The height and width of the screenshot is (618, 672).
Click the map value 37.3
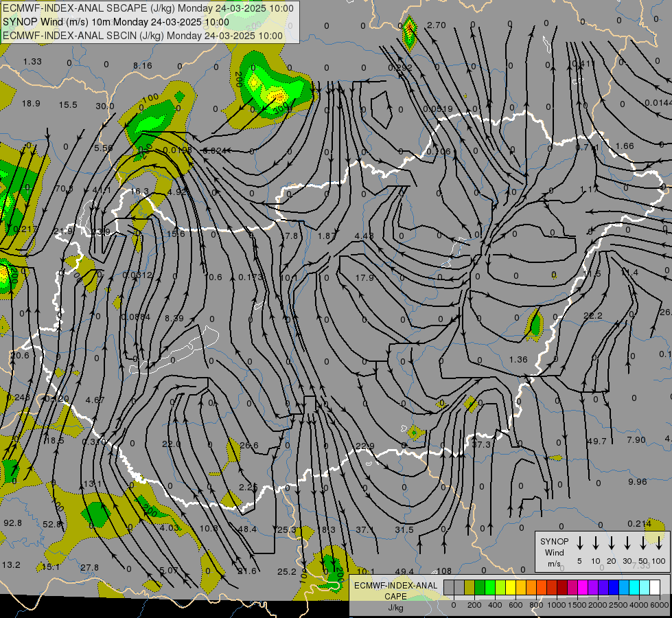click(x=481, y=445)
